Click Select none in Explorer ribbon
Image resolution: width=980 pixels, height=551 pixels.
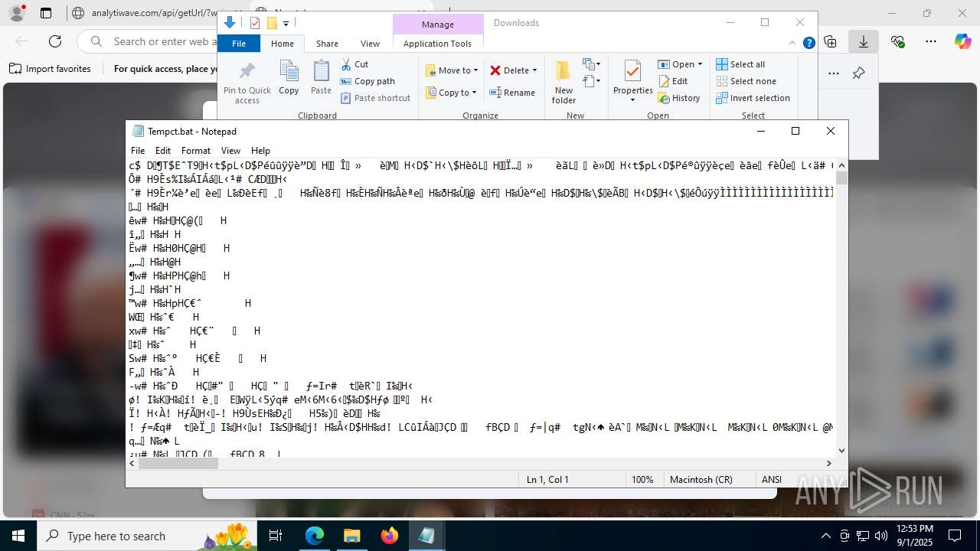click(x=746, y=81)
